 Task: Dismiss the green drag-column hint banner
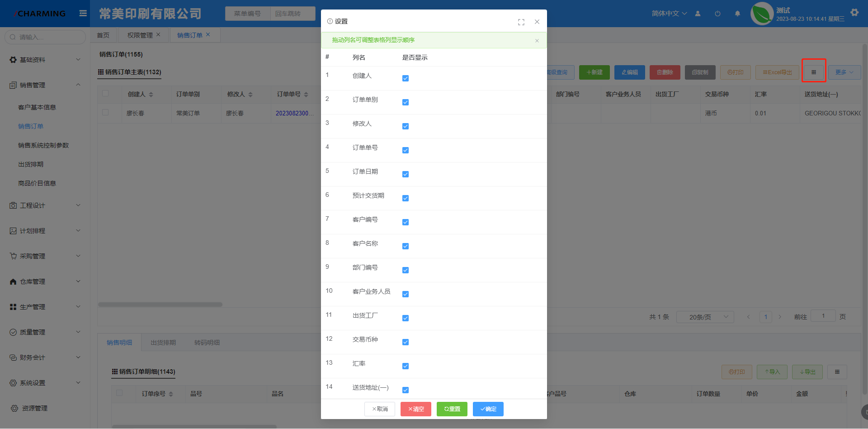click(x=537, y=41)
